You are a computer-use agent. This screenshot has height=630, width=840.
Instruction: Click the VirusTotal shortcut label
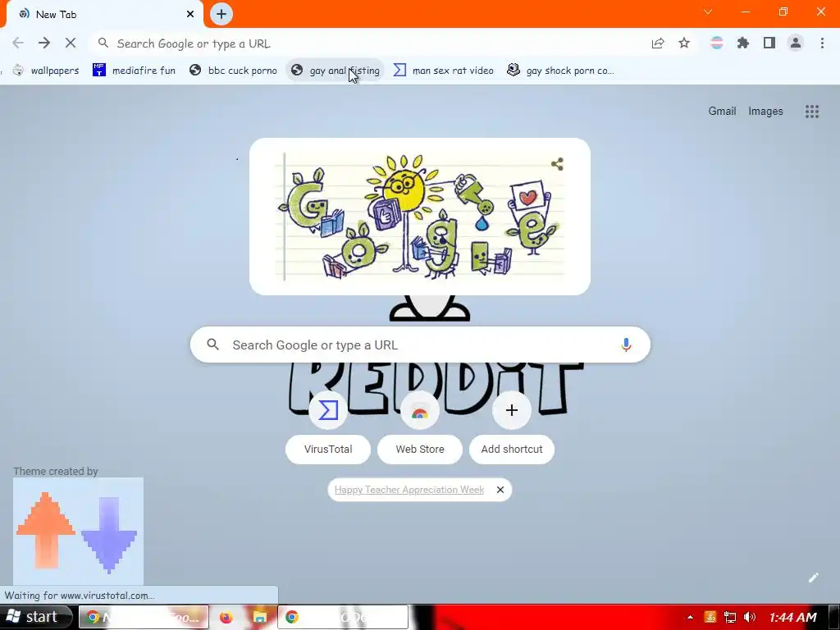(x=328, y=449)
